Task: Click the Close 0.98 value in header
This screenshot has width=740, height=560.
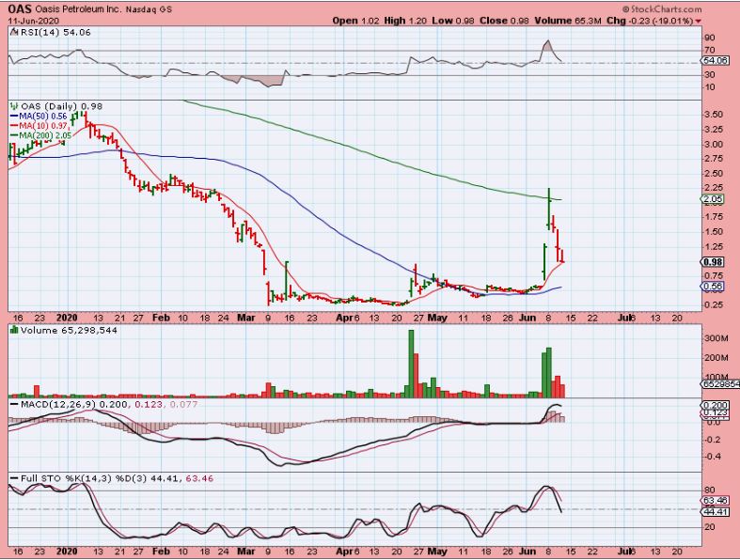Action: (x=505, y=21)
